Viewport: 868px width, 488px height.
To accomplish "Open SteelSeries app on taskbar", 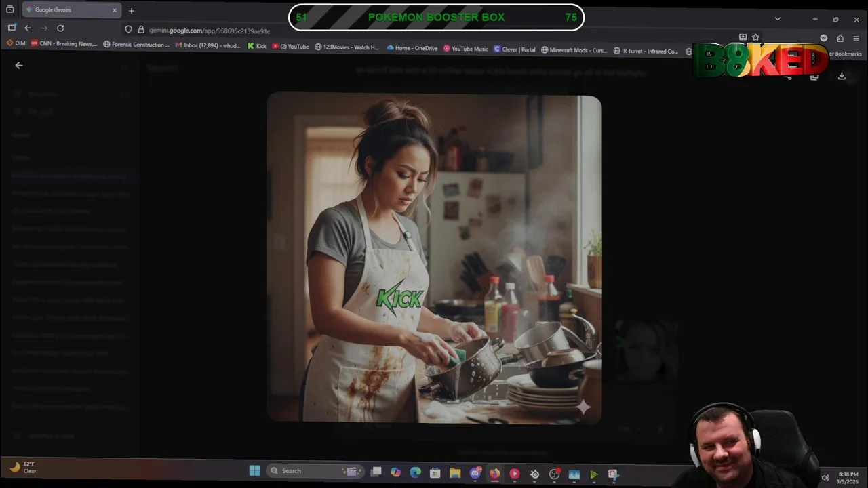I will (534, 474).
